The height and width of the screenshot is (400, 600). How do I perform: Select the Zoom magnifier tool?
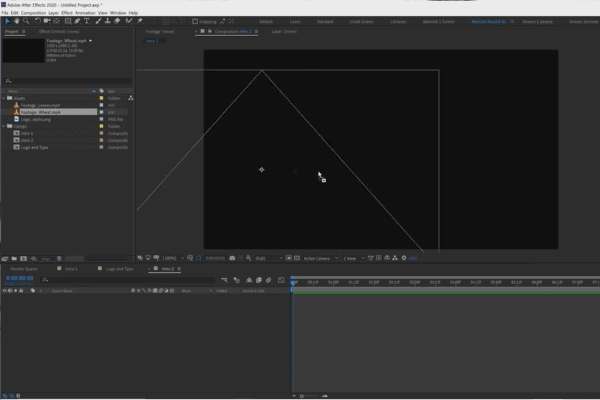[26, 21]
